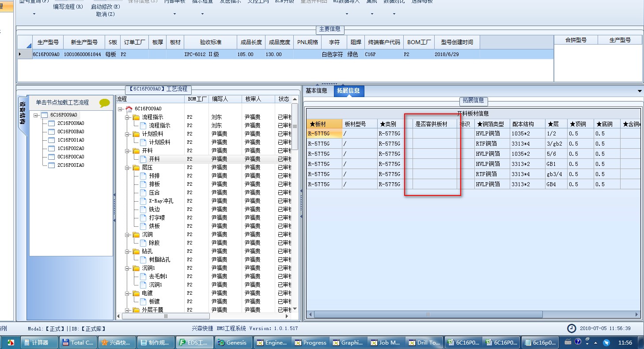This screenshot has height=349, width=644.
Task: Open the panel dropdown arrow beside 拓展信息 tabs
Action: [640, 91]
